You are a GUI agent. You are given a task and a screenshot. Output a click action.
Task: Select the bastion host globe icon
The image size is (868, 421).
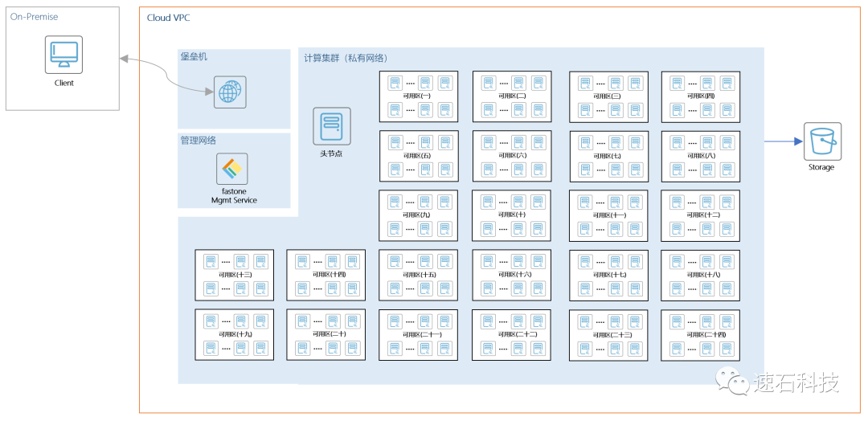pyautogui.click(x=231, y=92)
